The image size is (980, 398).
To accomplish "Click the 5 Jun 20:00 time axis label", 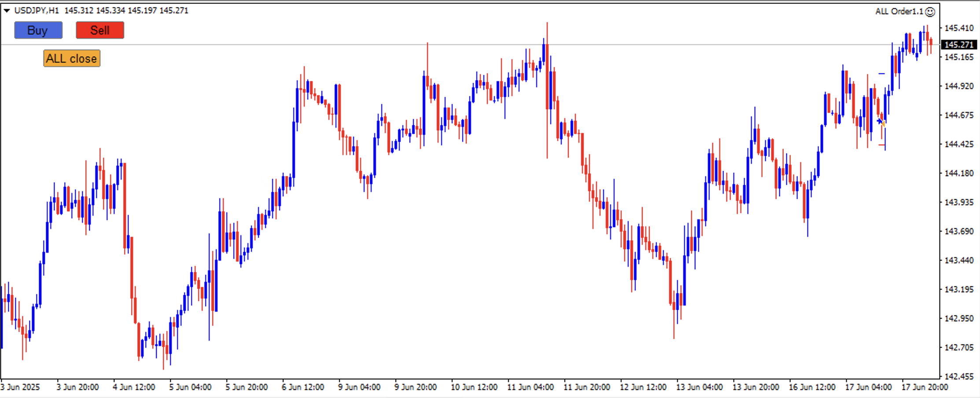I will pos(247,387).
